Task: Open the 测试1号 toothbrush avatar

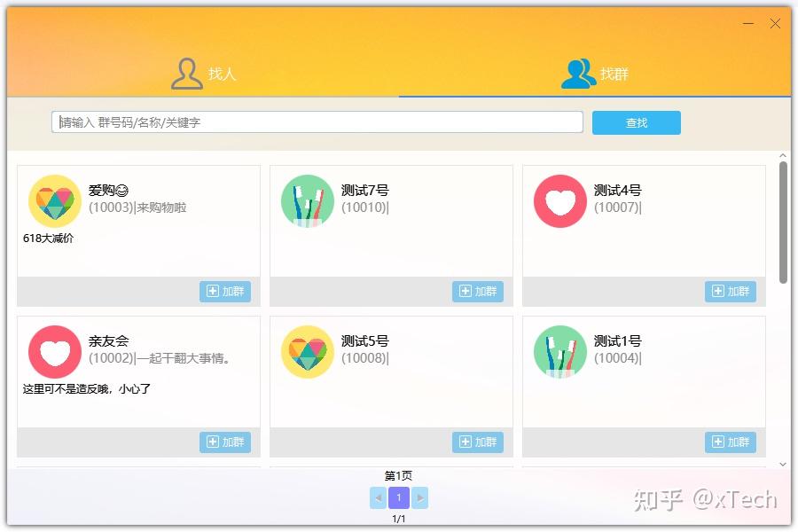Action: [560, 352]
